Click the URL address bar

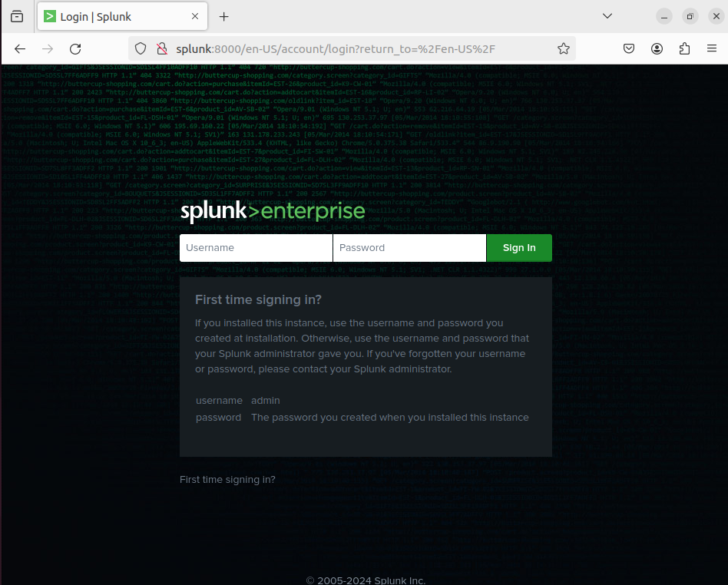click(x=361, y=48)
